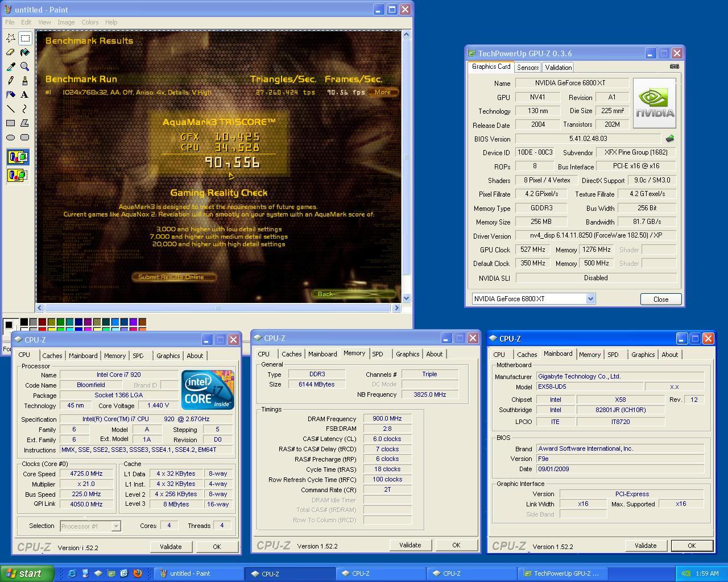The image size is (728, 582).
Task: Click Paint's horizontal scrollbar right arrow
Action: pos(396,307)
